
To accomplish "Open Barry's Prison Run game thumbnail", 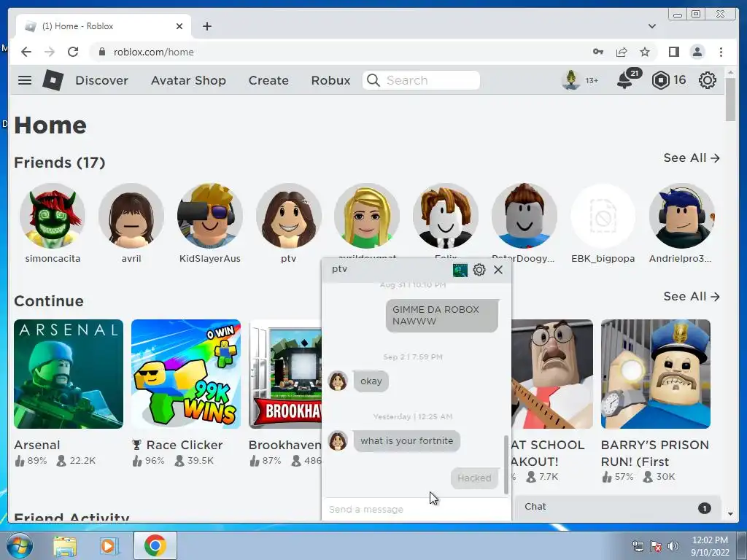I will [656, 374].
